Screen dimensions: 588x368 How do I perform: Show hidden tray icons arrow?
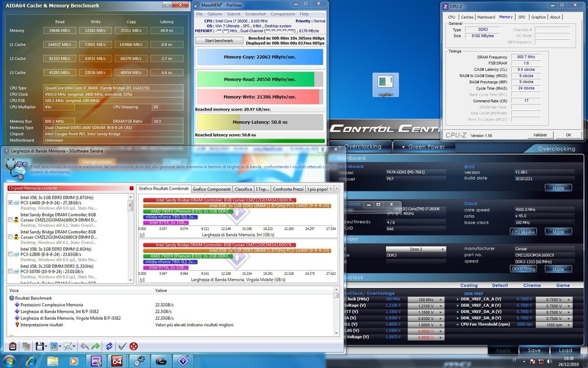coord(525,362)
